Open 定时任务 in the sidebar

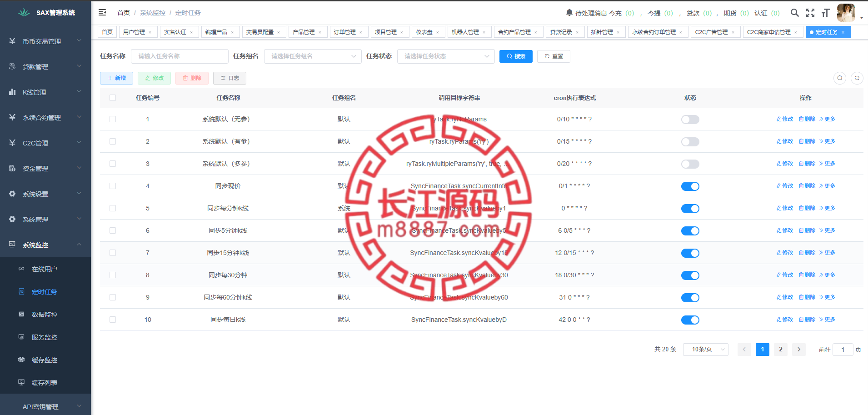[45, 292]
